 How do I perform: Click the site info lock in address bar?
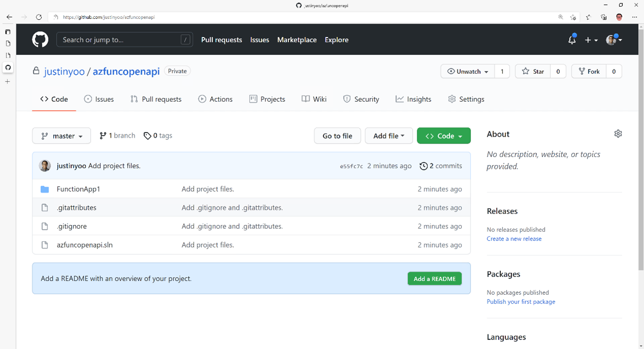click(x=56, y=17)
